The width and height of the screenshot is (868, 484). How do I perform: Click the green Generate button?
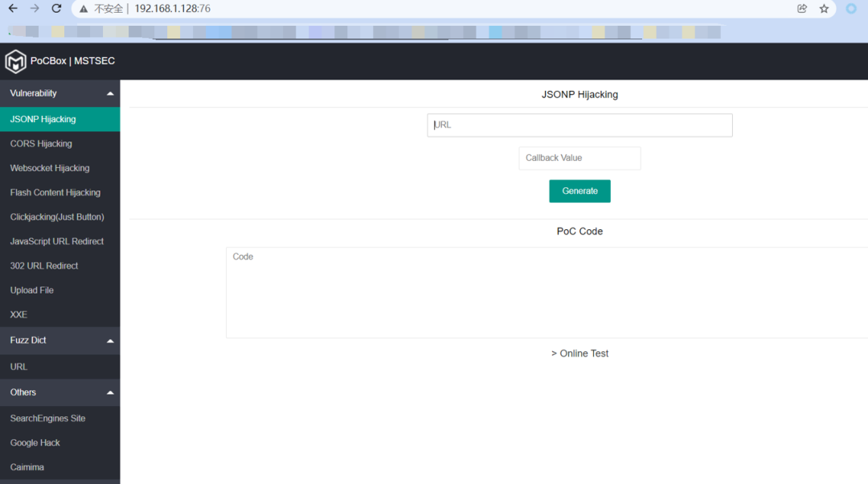(579, 191)
